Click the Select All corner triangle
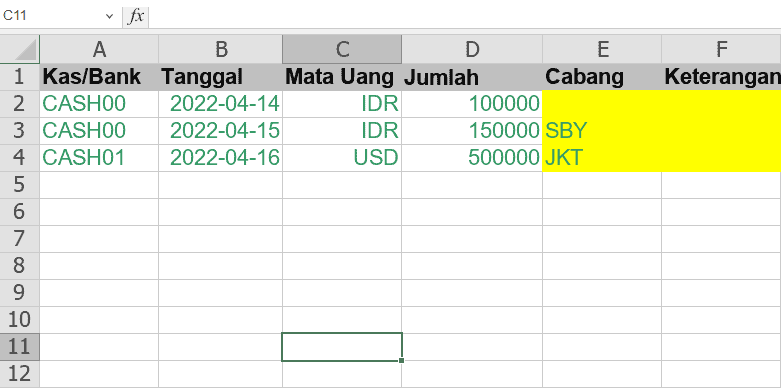Viewport: 781px width, 388px height. 20,49
